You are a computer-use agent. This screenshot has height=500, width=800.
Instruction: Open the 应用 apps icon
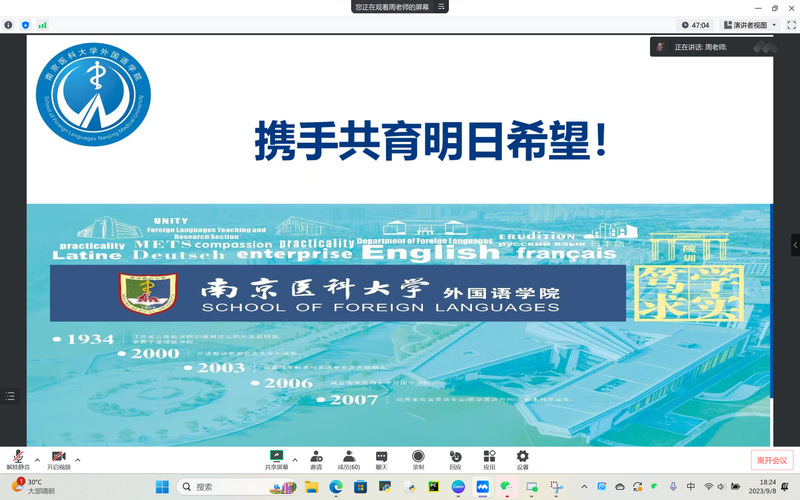[x=489, y=459]
